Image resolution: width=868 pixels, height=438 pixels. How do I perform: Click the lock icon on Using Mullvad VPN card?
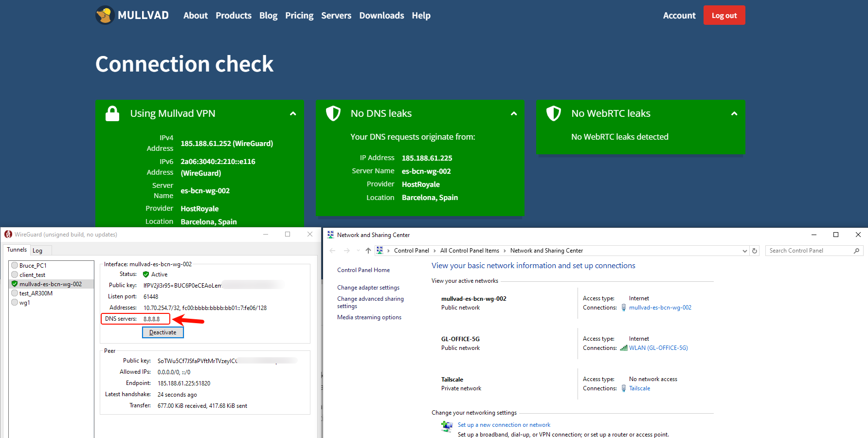point(112,113)
